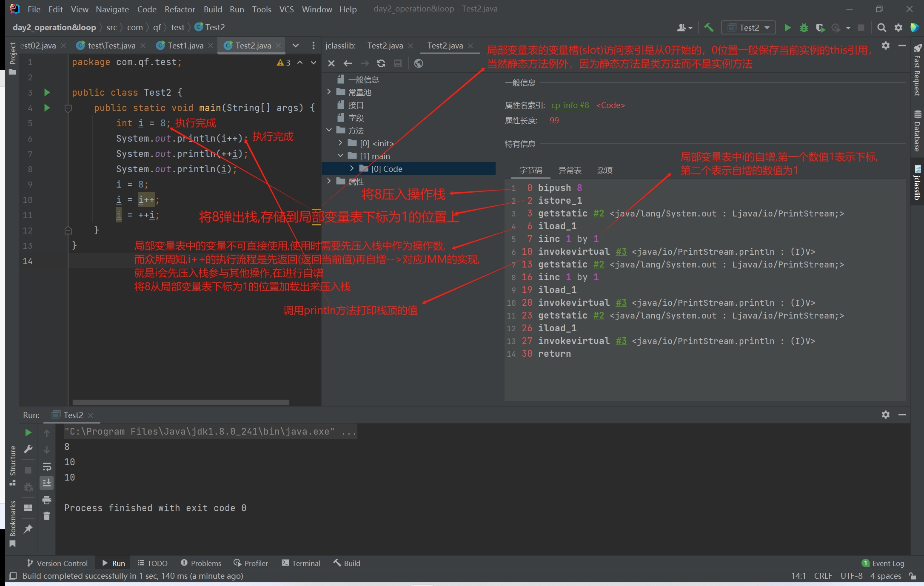Image resolution: width=924 pixels, height=586 pixels.
Task: Toggle scroll to end in Run console
Action: [47, 483]
